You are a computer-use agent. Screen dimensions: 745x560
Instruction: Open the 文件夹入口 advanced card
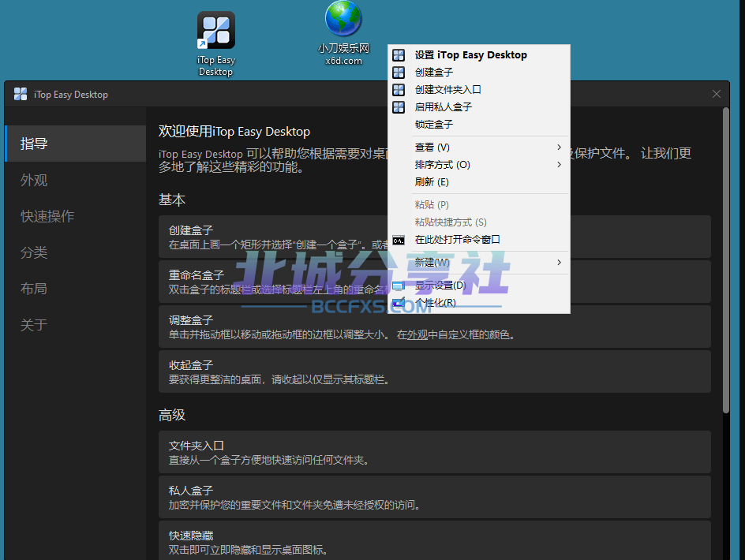[435, 452]
